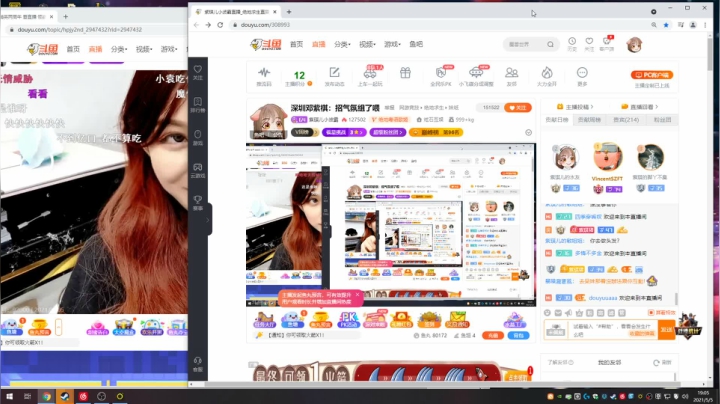The height and width of the screenshot is (404, 720).
Task: Open the purple 超级粉丝团 badge button
Action: pyautogui.click(x=388, y=132)
